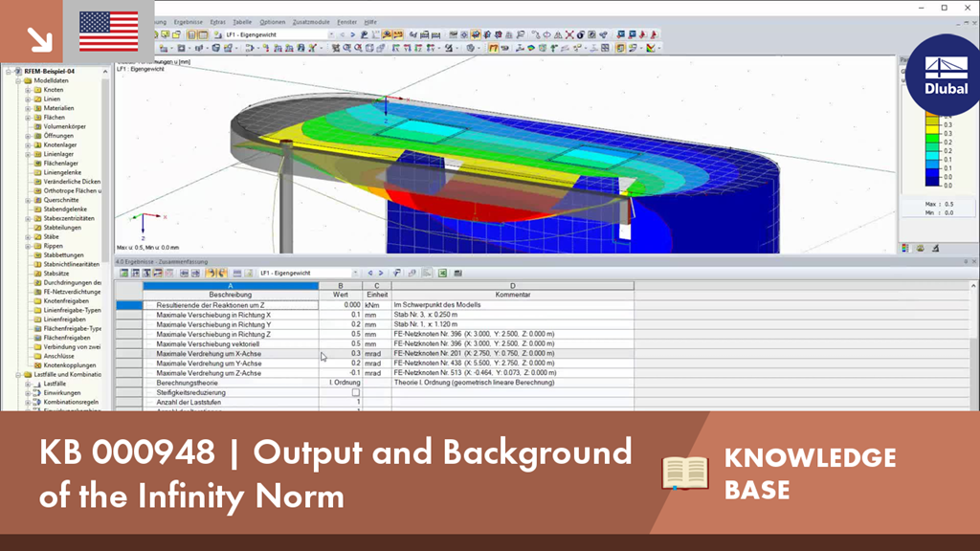The width and height of the screenshot is (980, 551).
Task: Select Anschlüsse in the navigator tree
Action: click(x=58, y=356)
